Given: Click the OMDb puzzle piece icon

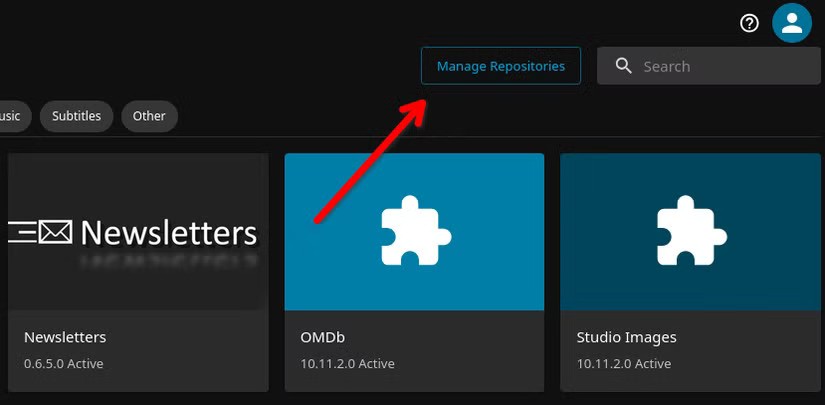Looking at the screenshot, I should (x=414, y=231).
